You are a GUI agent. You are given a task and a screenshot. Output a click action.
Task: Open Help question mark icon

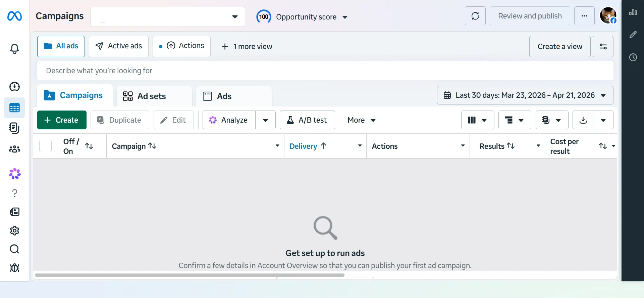click(14, 193)
